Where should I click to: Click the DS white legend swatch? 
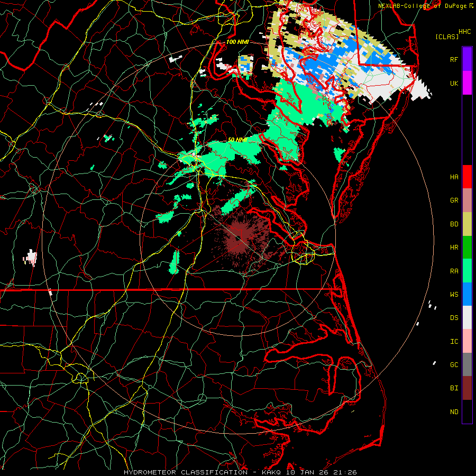(x=467, y=317)
